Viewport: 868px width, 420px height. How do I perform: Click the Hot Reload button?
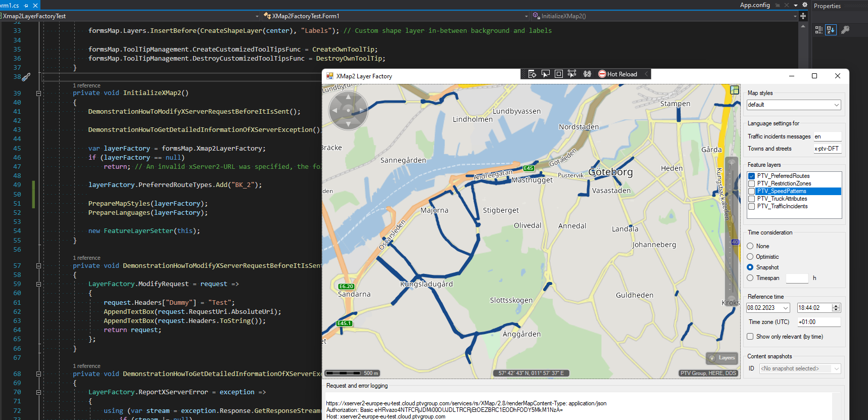coord(617,74)
